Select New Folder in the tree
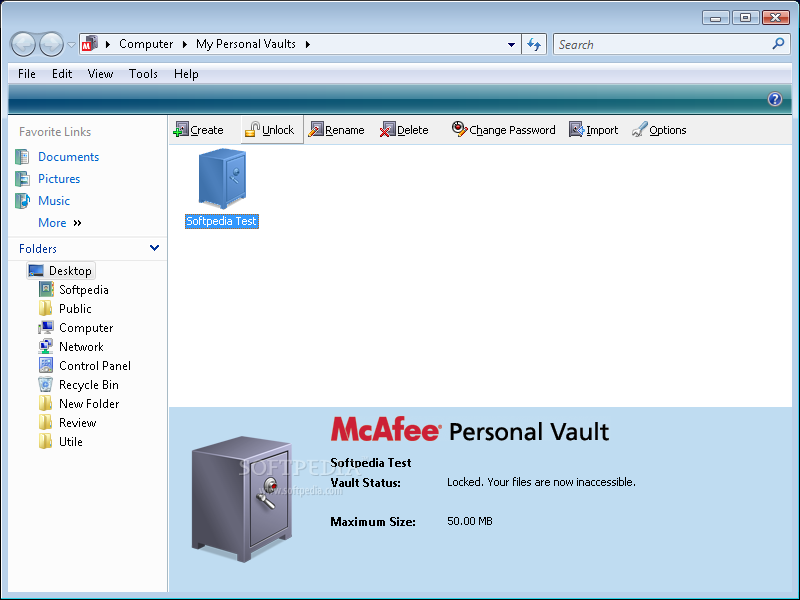Image resolution: width=800 pixels, height=600 pixels. click(x=89, y=404)
